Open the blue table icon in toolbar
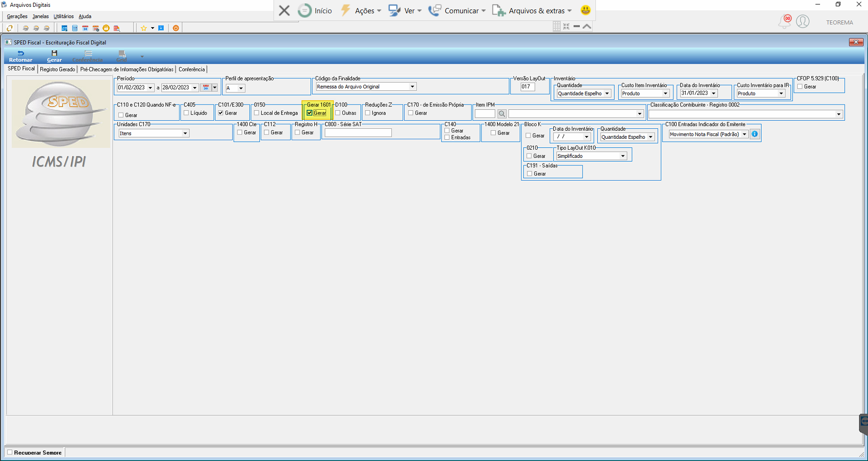The width and height of the screenshot is (868, 461). pyautogui.click(x=64, y=28)
